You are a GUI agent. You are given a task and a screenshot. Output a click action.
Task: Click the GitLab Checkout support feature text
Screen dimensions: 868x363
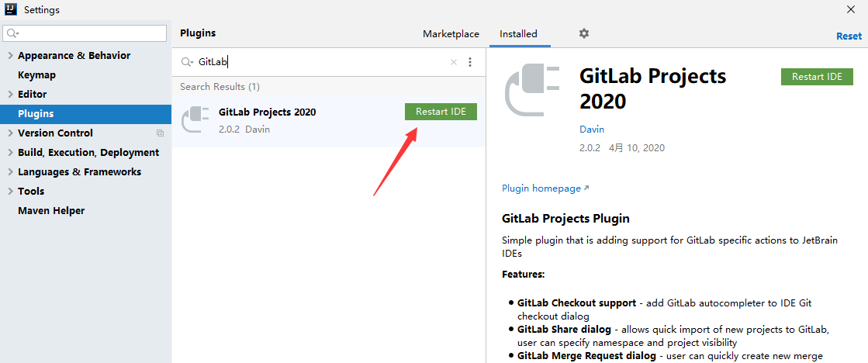pos(576,303)
